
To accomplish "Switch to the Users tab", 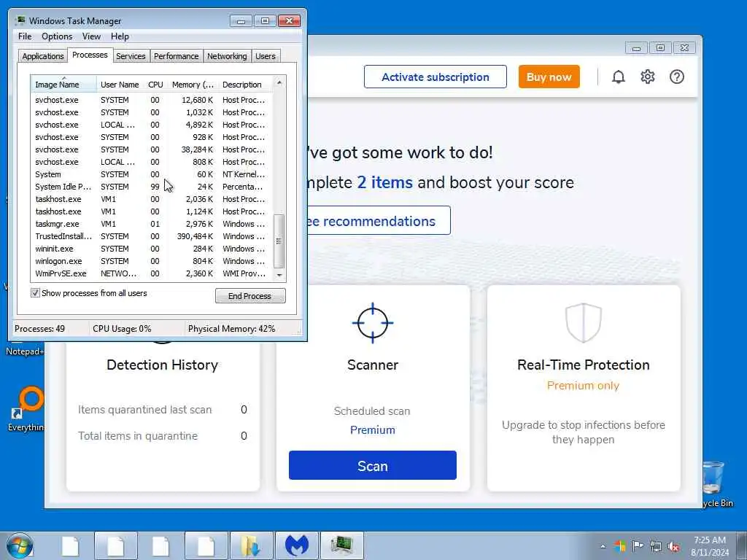I will [266, 56].
